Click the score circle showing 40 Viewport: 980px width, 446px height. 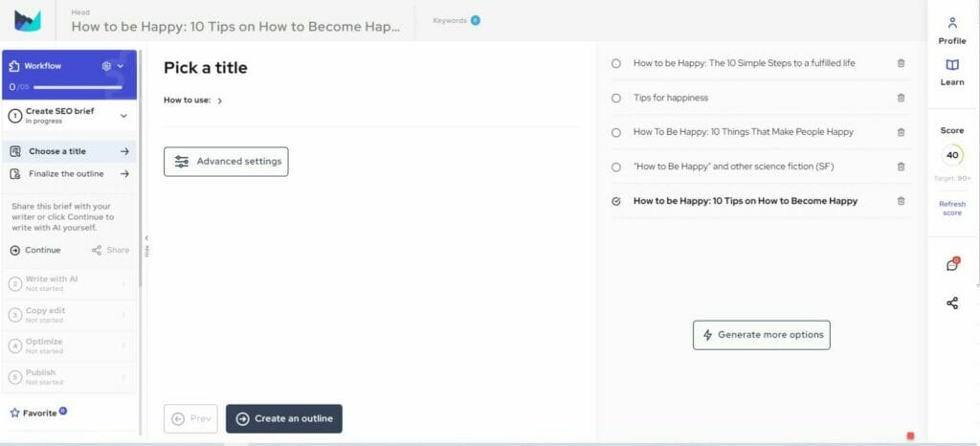coord(952,155)
